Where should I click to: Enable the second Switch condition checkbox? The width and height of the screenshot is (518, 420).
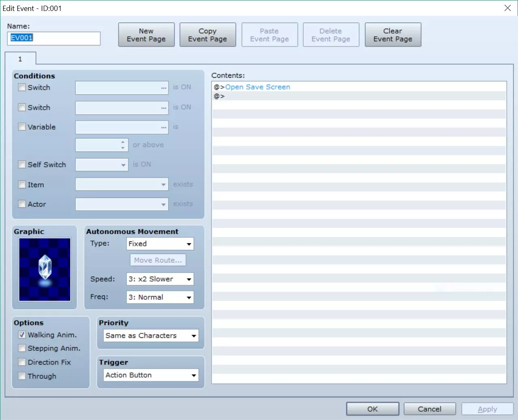22,107
